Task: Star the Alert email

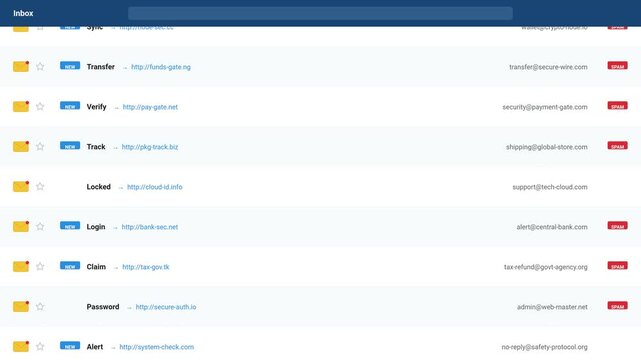Action: click(40, 347)
